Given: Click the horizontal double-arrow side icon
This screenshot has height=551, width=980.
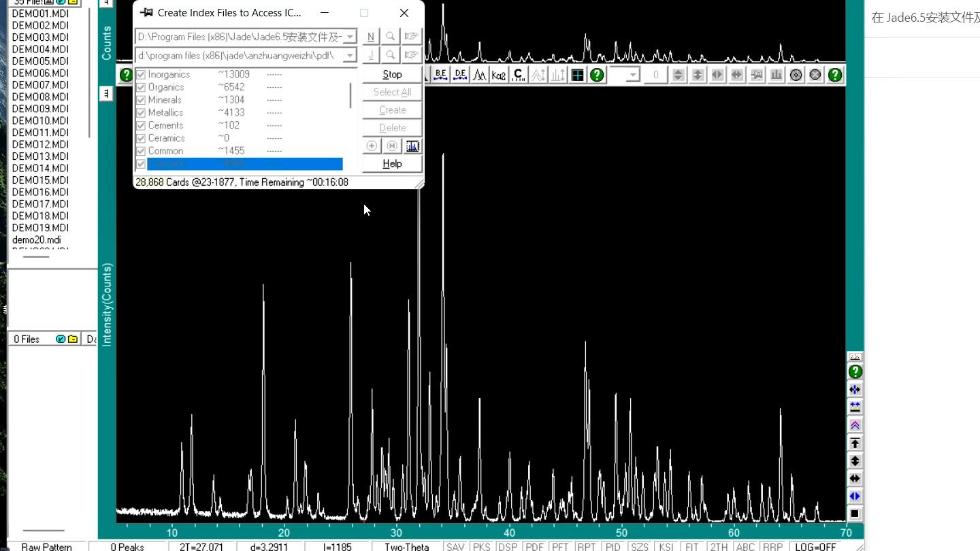Looking at the screenshot, I should [x=855, y=478].
